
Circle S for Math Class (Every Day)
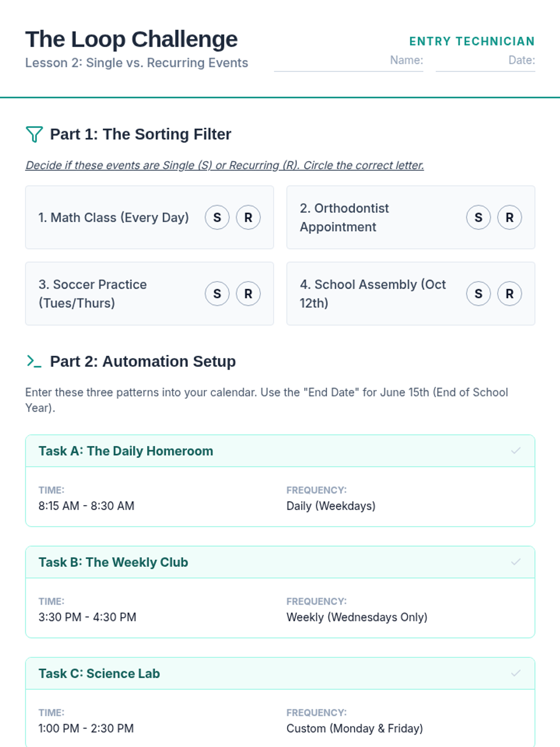point(217,218)
